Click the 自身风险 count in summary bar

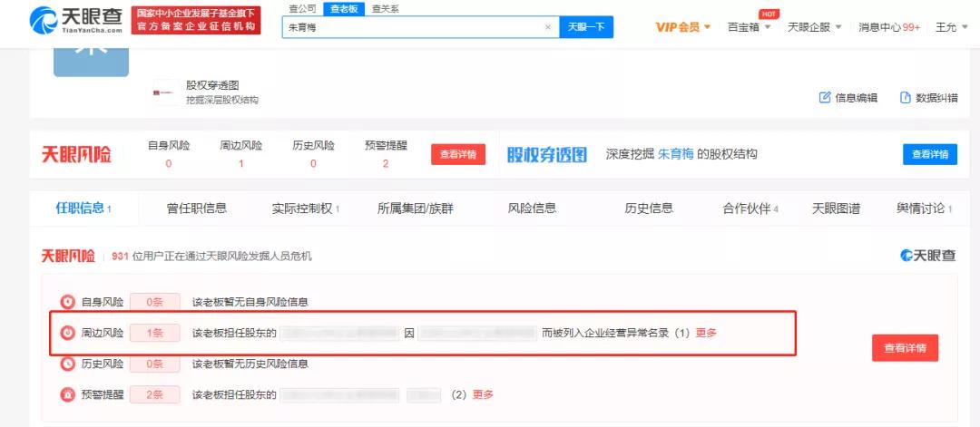169,163
